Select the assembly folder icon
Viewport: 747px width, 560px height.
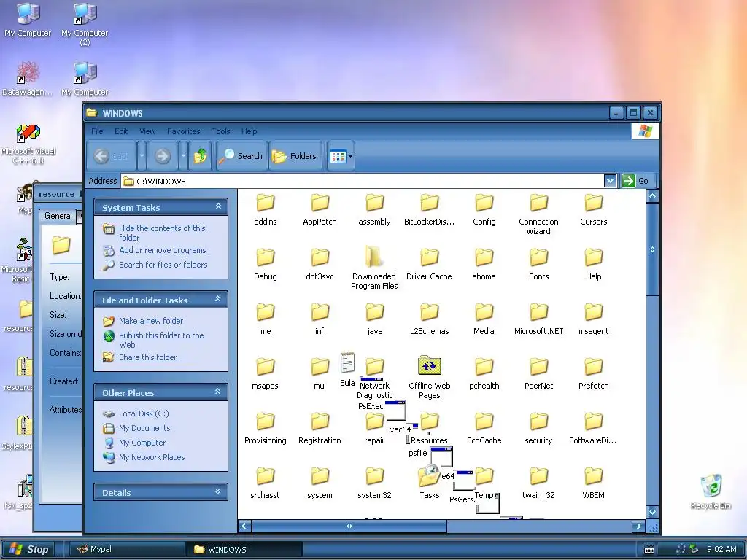(x=374, y=203)
